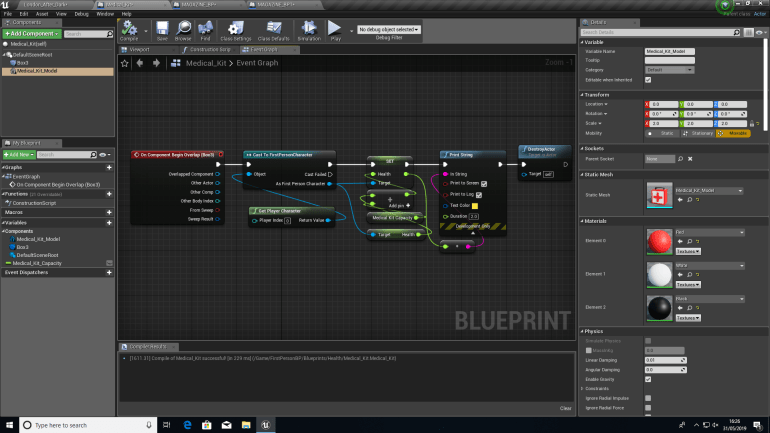This screenshot has width=770, height=433.
Task: Click Add New in My Blueprint panel
Action: click(19, 155)
